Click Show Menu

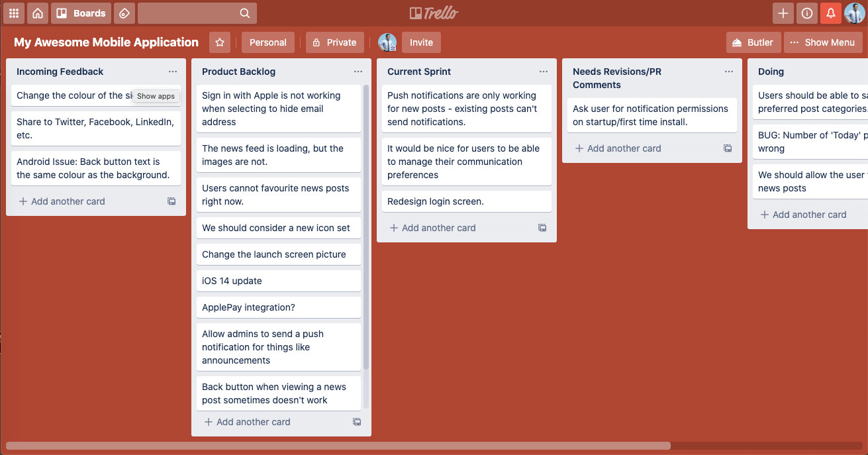coord(823,42)
